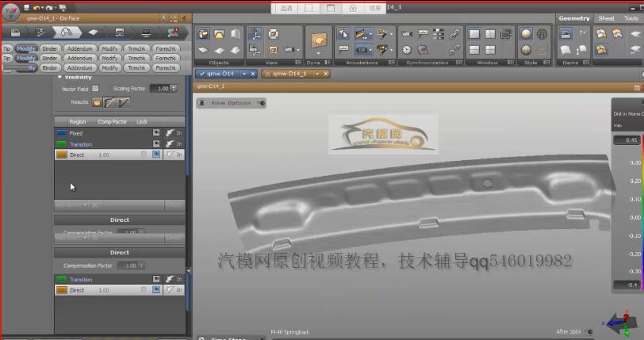Select the sphere icon in Style group
The width and height of the screenshot is (644, 340).
click(x=526, y=34)
